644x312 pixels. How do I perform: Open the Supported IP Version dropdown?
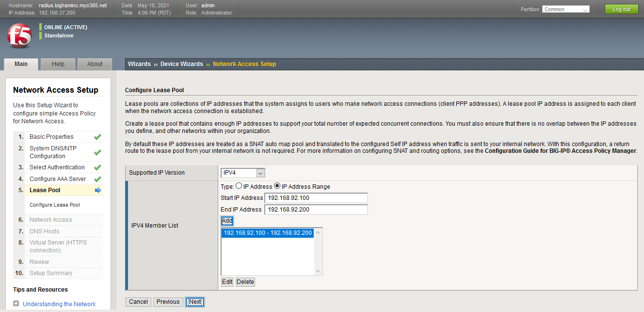242,172
